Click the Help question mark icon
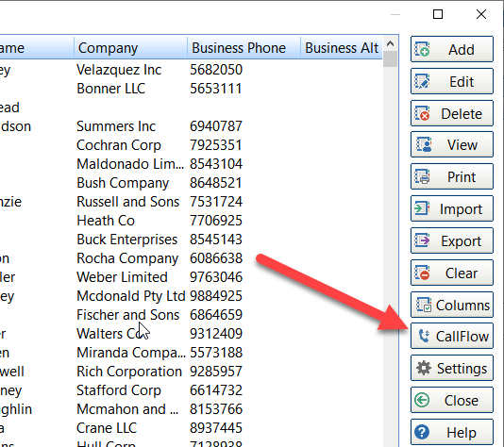Image resolution: width=504 pixels, height=447 pixels. coord(422,432)
